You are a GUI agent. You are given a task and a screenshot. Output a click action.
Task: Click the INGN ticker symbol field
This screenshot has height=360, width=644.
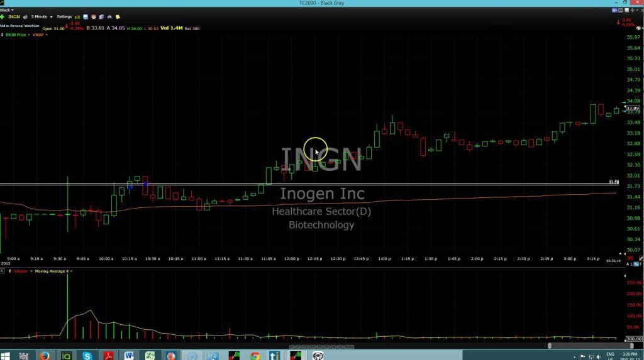tap(14, 17)
